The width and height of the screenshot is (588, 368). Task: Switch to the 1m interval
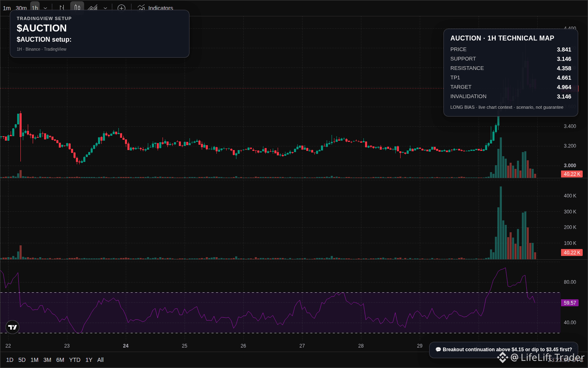(7, 8)
